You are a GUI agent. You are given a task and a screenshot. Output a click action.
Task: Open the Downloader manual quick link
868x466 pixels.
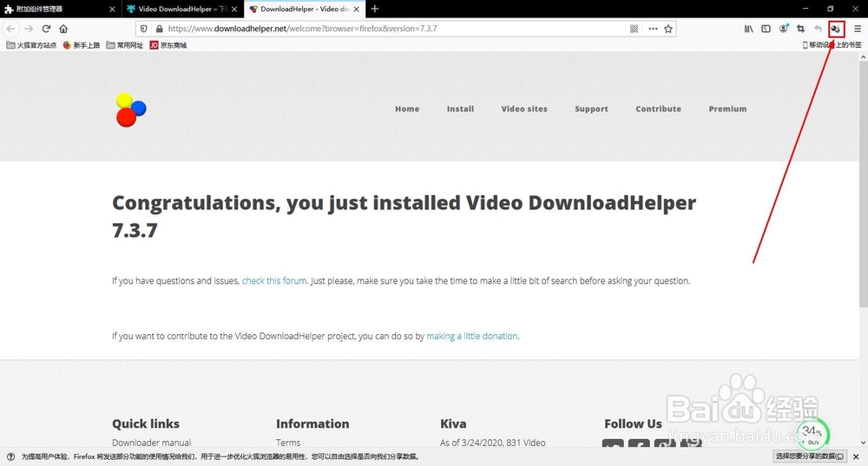151,443
